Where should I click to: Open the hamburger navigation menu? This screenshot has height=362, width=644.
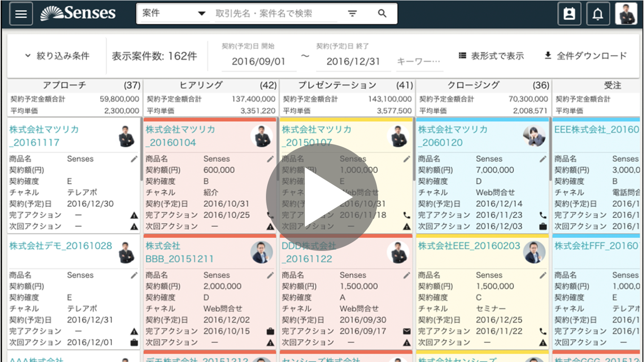pyautogui.click(x=21, y=14)
